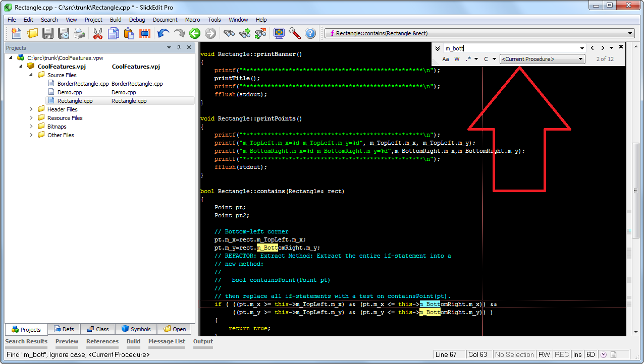Open the search options dropdown beside next arrow
The image size is (644, 364).
coord(611,48)
